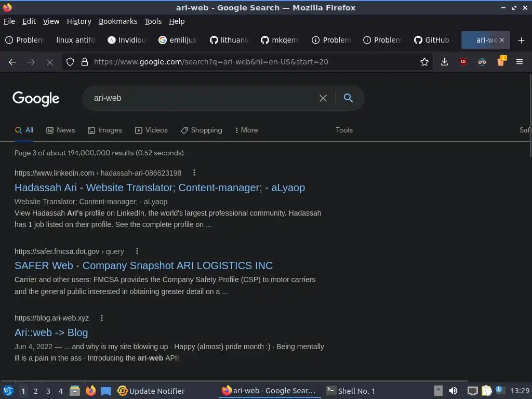Click the padlock site security icon
The height and width of the screenshot is (399, 532).
pos(85,62)
